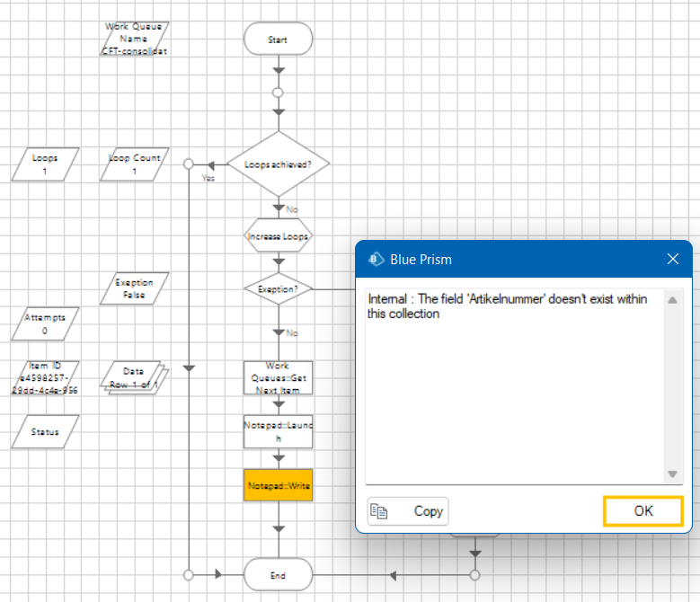The image size is (700, 602).
Task: Select the Attempts data item
Action: 45,324
